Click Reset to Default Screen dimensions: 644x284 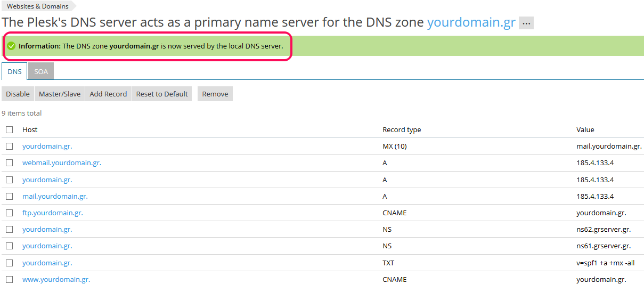coord(162,94)
